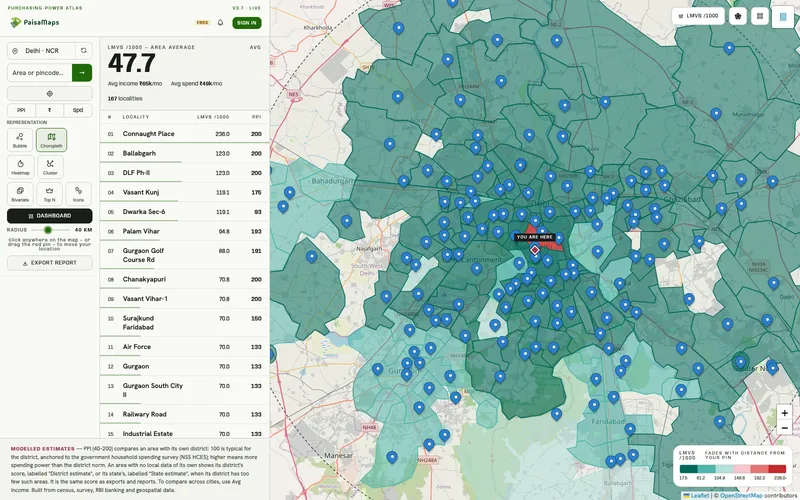The width and height of the screenshot is (800, 500).
Task: Click the 167 localities count
Action: coord(125,98)
